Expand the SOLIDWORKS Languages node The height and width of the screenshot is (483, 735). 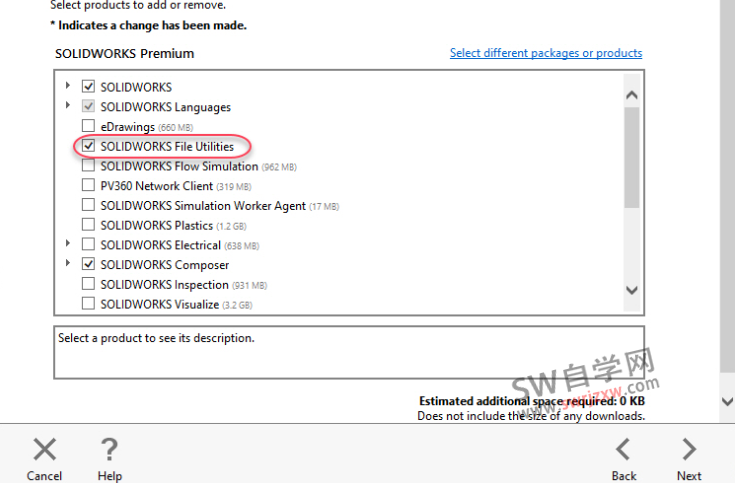(68, 105)
